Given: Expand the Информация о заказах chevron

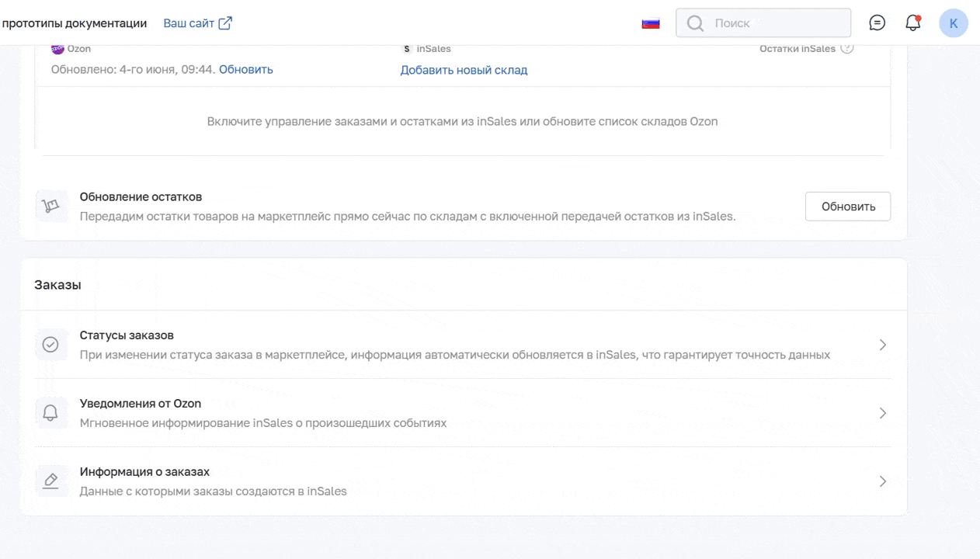Looking at the screenshot, I should coord(882,481).
